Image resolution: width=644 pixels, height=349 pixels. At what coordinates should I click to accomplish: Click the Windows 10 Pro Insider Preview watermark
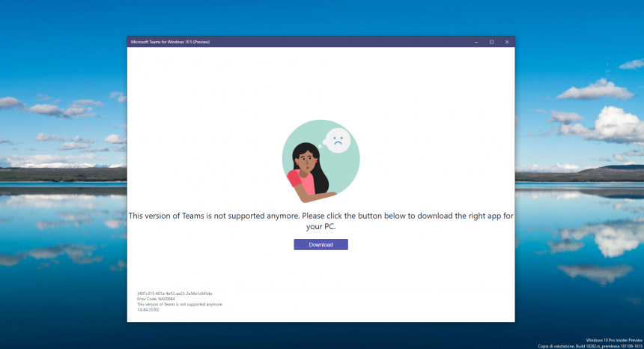[x=613, y=340]
